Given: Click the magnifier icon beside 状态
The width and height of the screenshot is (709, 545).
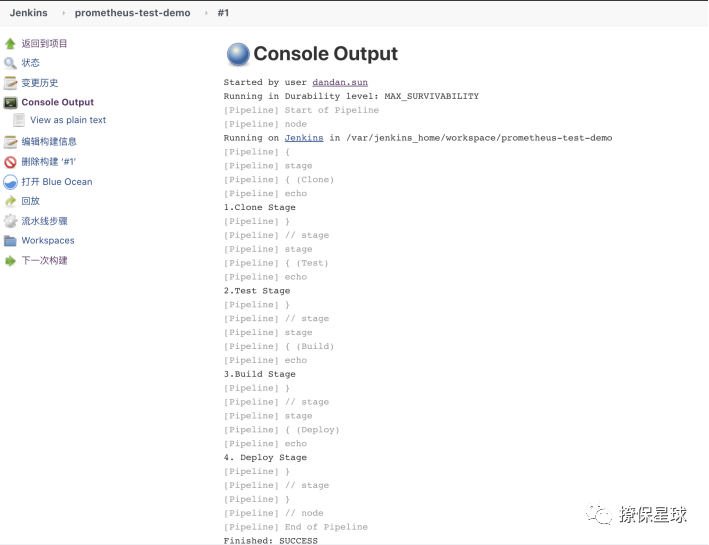Looking at the screenshot, I should tap(10, 63).
